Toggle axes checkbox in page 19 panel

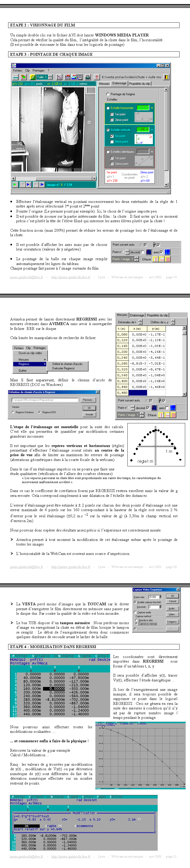(161, 252)
